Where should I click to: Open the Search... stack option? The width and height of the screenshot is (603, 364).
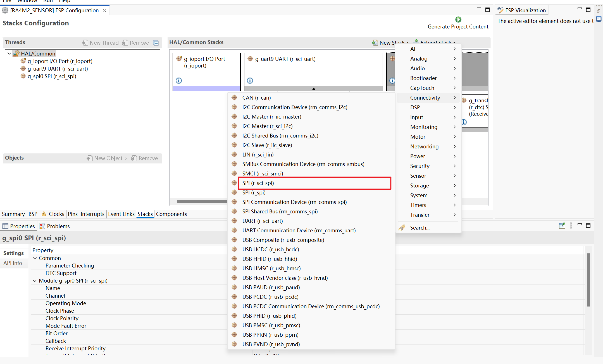coord(420,228)
